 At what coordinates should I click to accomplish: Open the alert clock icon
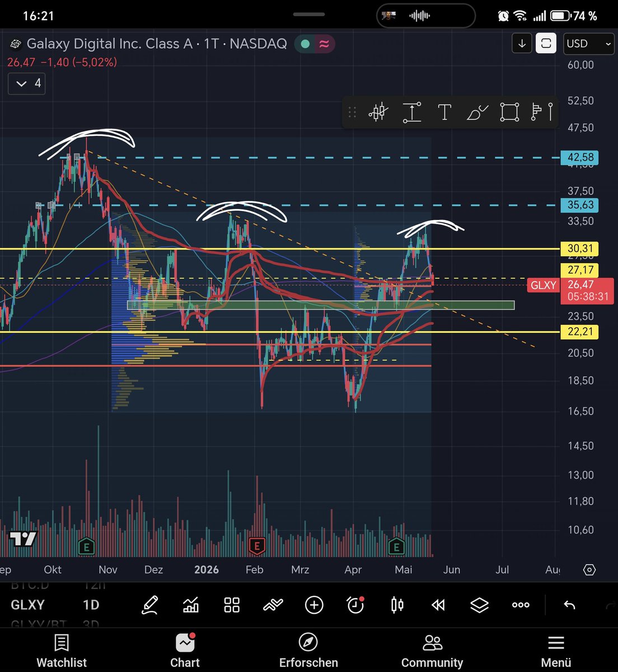coord(355,605)
